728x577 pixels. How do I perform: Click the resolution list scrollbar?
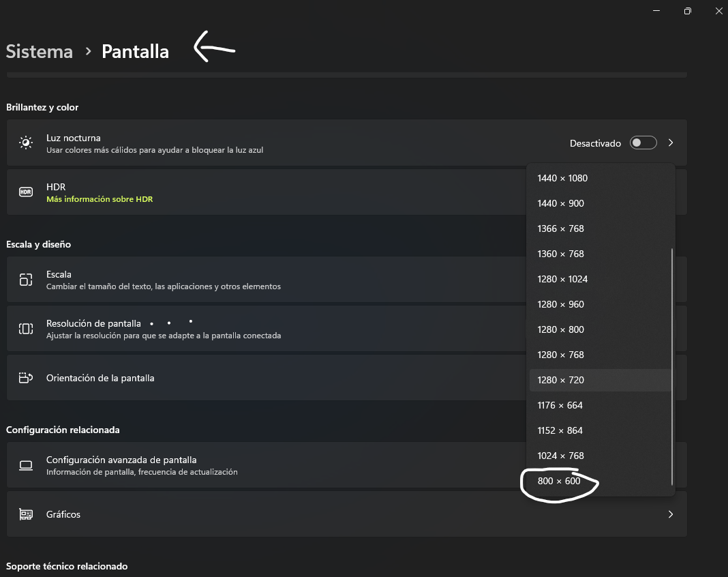pos(672,367)
